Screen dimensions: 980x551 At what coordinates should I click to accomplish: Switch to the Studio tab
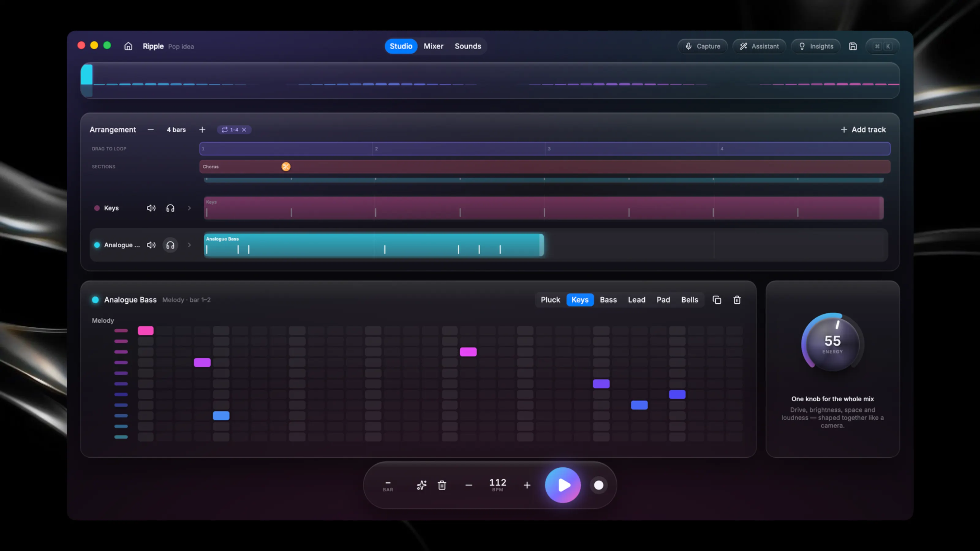click(401, 46)
